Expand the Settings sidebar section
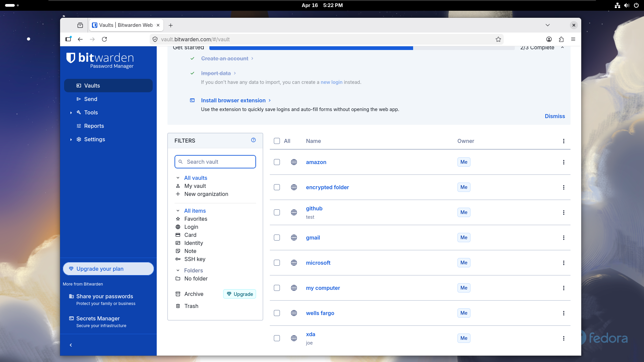644x362 pixels. click(71, 140)
